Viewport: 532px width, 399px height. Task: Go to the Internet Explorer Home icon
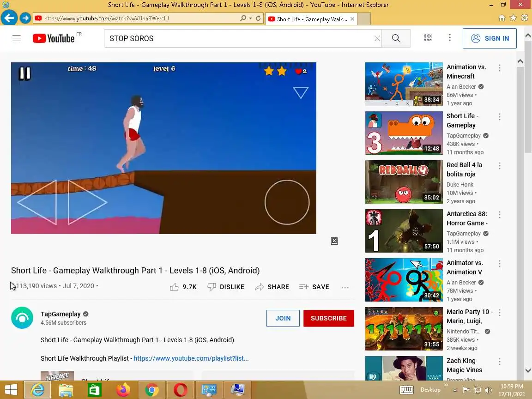point(502,18)
